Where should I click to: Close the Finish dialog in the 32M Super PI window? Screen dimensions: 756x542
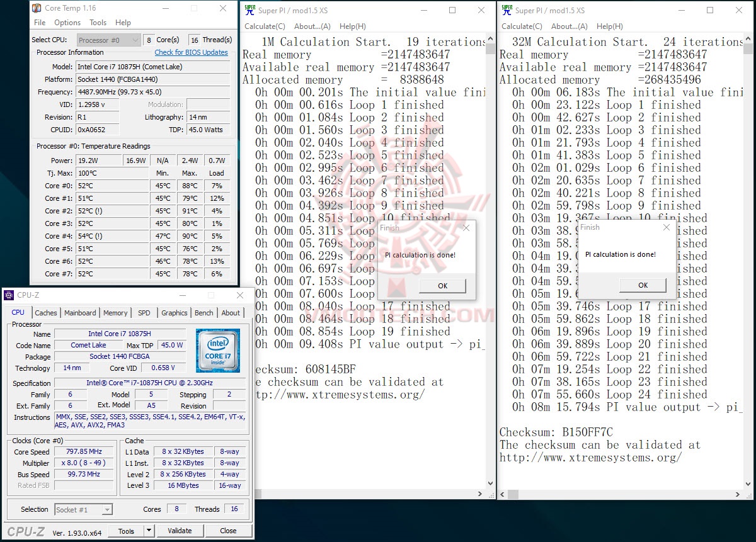click(x=667, y=227)
